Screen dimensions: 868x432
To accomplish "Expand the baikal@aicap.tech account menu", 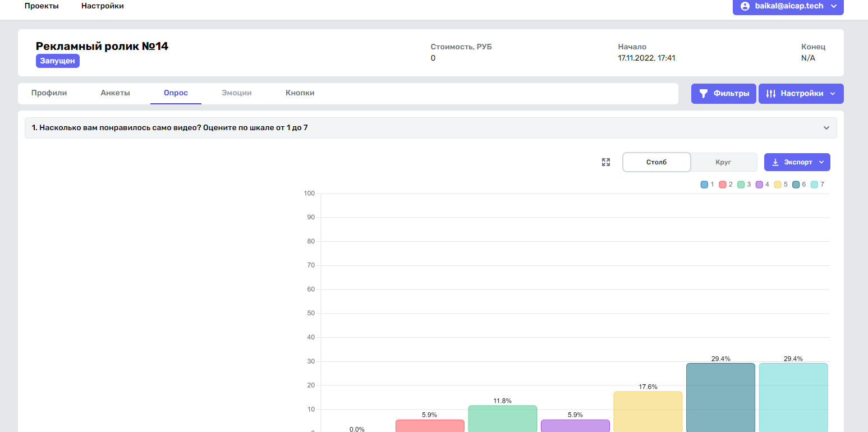I will 834,6.
